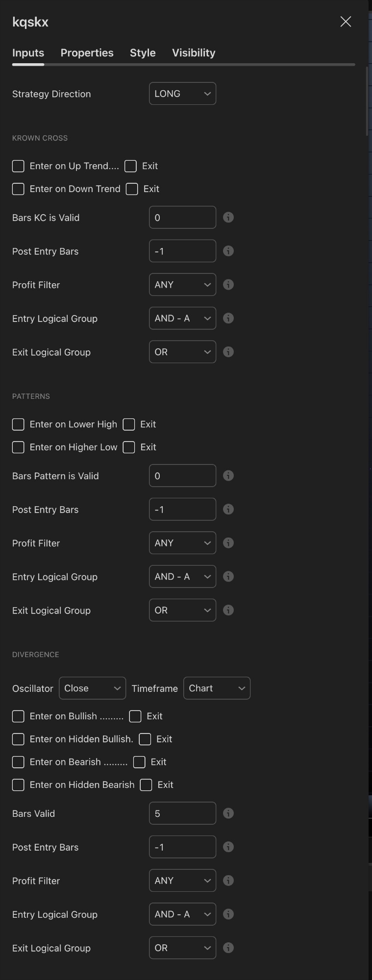Click inside the Bars Valid input field
Screen dimensions: 372x980
coord(182,813)
